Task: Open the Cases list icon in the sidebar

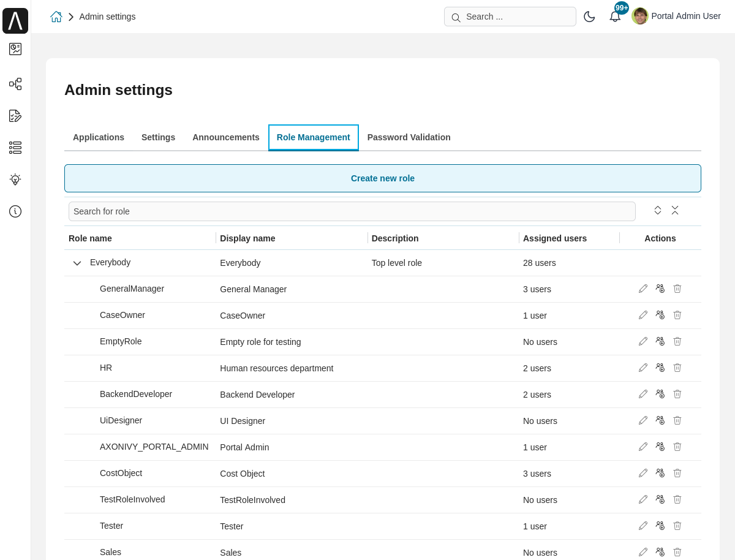Action: tap(15, 148)
